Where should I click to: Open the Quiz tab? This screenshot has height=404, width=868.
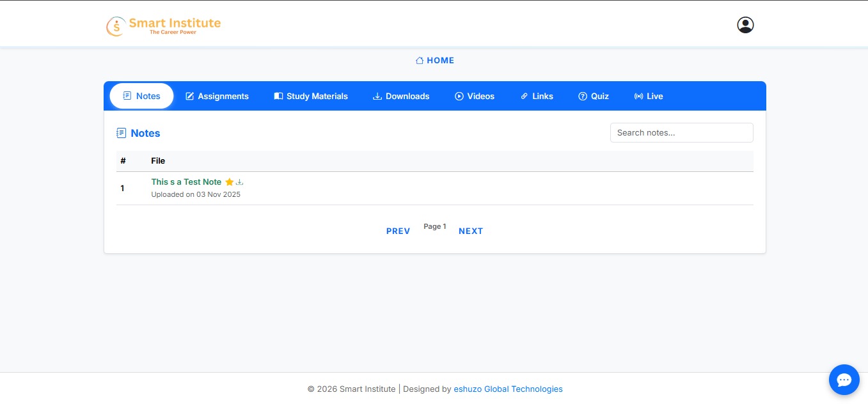(x=594, y=97)
